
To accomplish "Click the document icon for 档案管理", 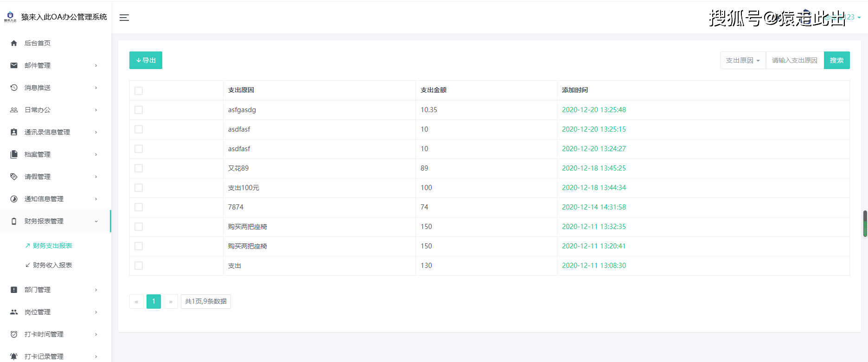I will (14, 154).
